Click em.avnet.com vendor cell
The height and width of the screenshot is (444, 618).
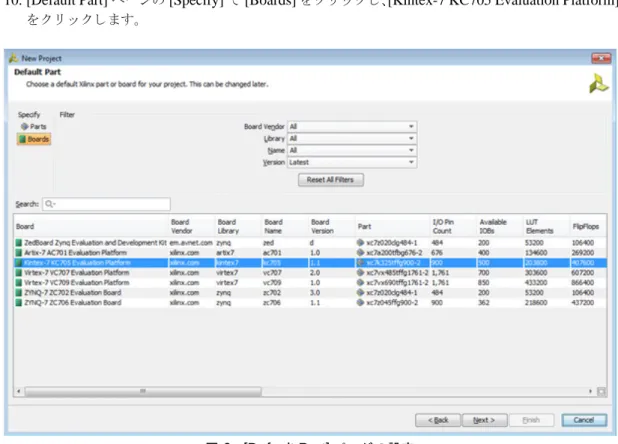[x=191, y=243]
